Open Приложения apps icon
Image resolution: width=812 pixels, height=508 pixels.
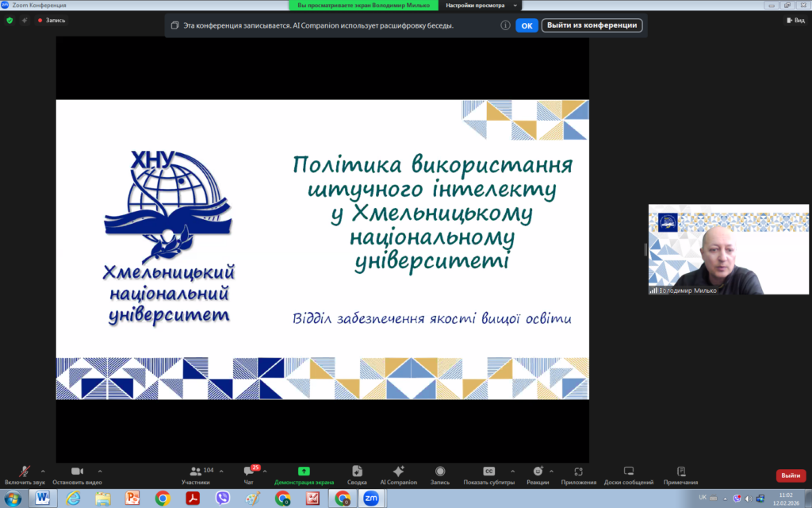pyautogui.click(x=578, y=471)
